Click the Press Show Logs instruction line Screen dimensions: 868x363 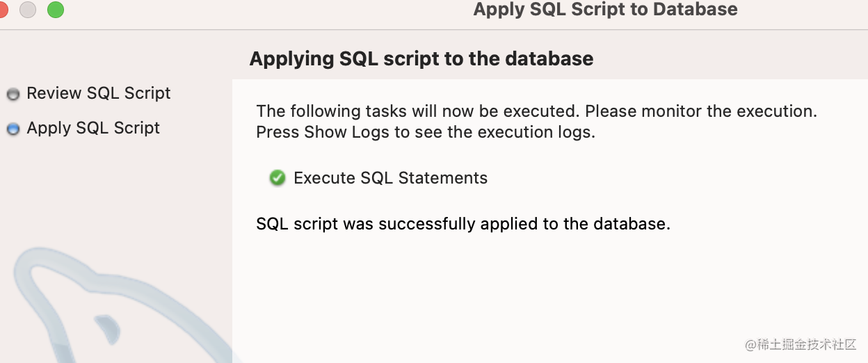pyautogui.click(x=426, y=132)
